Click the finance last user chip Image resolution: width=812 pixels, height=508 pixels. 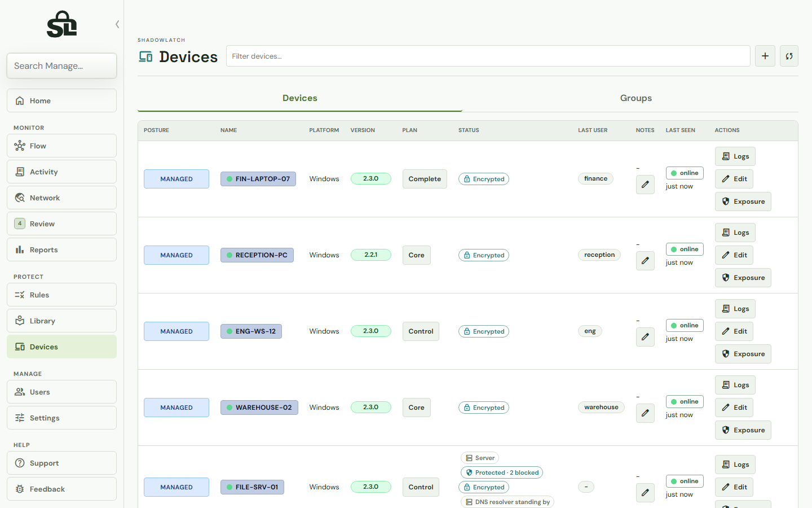(x=595, y=179)
